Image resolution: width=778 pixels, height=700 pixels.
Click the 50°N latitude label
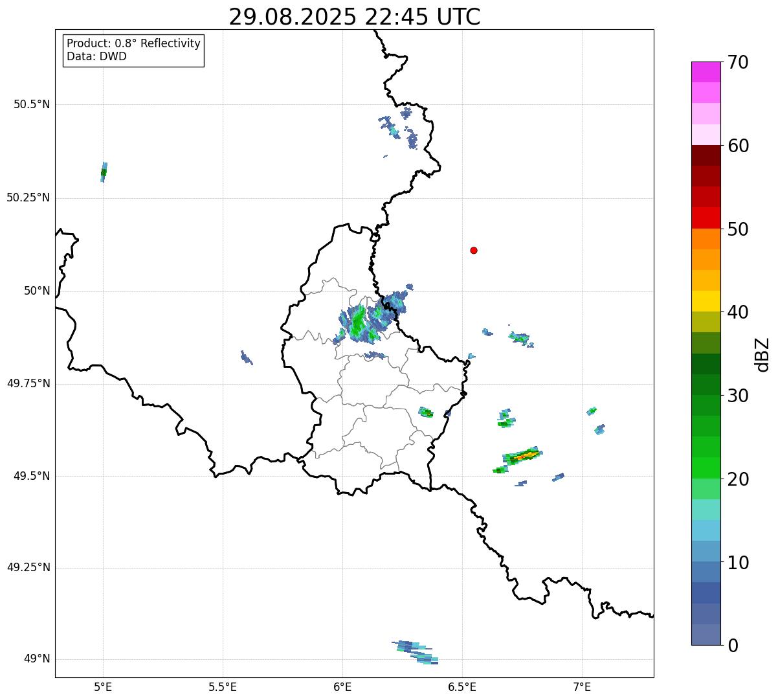[37, 291]
